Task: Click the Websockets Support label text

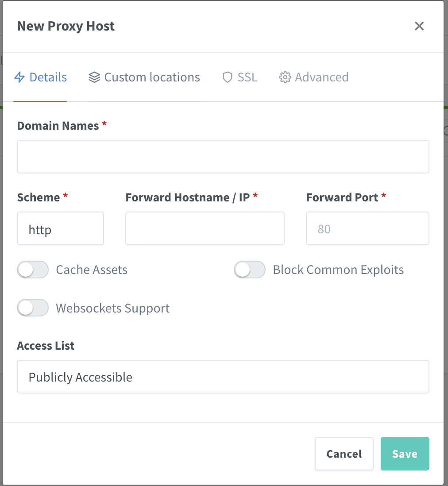Action: click(112, 308)
